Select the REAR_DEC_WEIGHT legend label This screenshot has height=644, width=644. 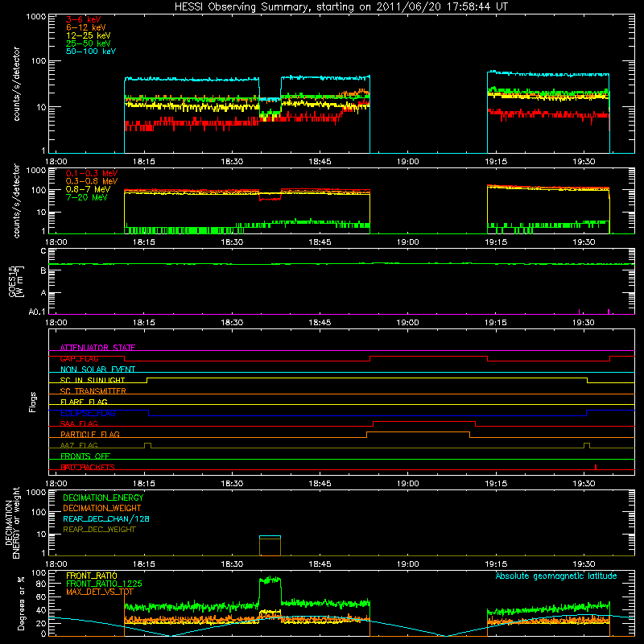pyautogui.click(x=99, y=530)
